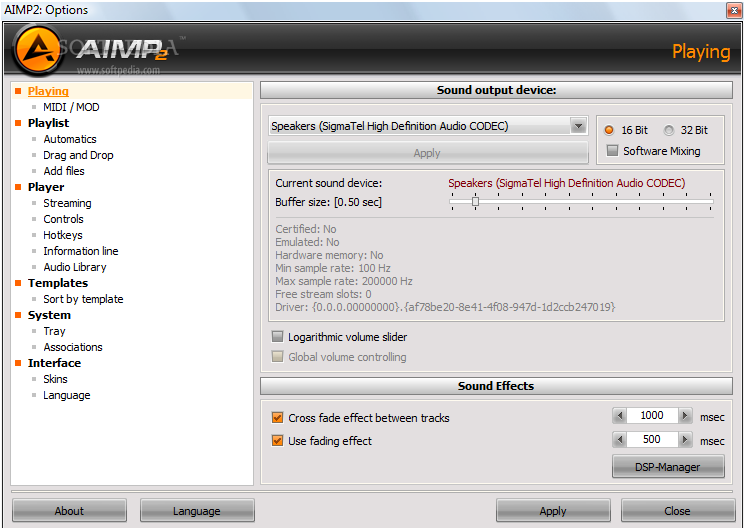The image size is (744, 528).
Task: Select the Interface category
Action: [55, 363]
